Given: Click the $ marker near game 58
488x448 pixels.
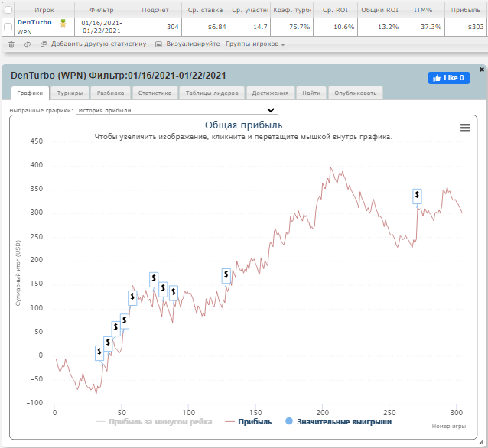Looking at the screenshot, I should pos(132,297).
